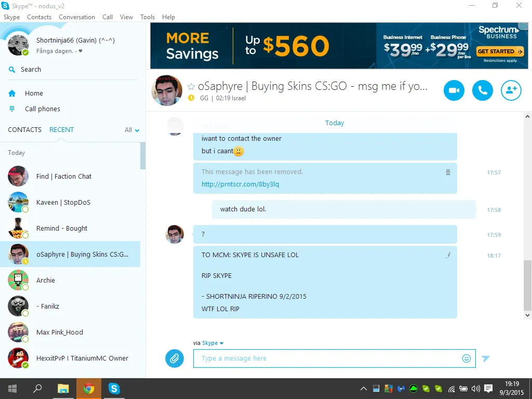Click the search magnifier icon in sidebar
Viewport: 532px width, 399px height.
(x=12, y=70)
